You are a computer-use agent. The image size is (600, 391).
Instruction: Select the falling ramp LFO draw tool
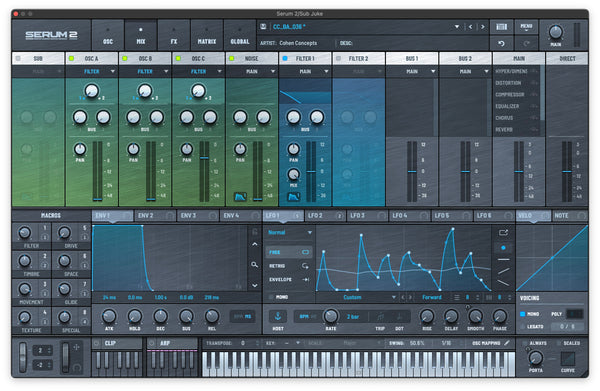503,283
